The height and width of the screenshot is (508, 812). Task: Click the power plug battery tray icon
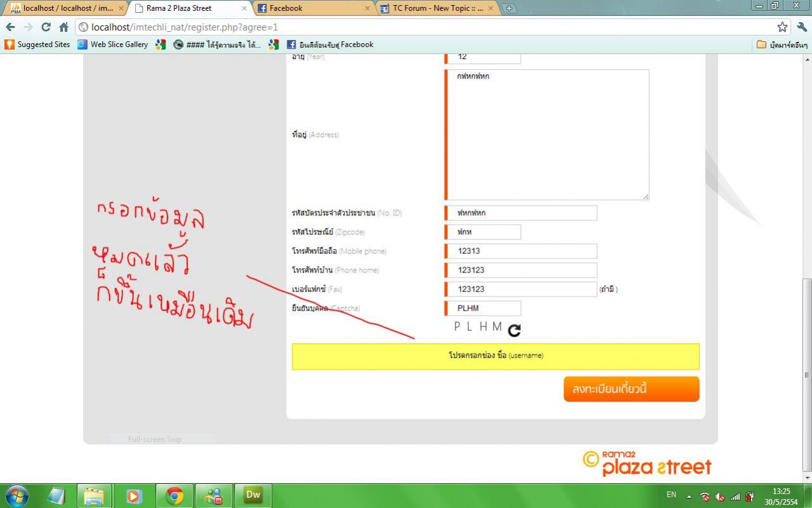pos(750,497)
